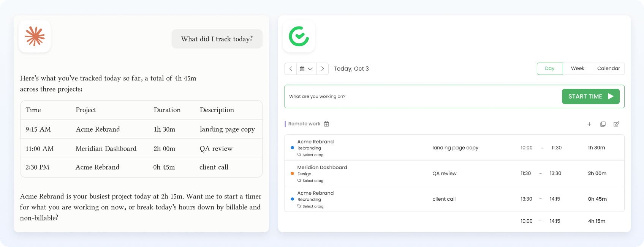Click the 'Meridian Dashboard' project name in the Clockify list
The width and height of the screenshot is (644, 247).
[322, 167]
